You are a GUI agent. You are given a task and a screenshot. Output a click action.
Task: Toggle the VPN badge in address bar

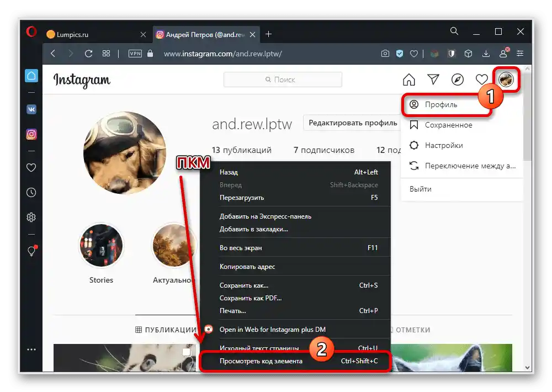point(135,54)
